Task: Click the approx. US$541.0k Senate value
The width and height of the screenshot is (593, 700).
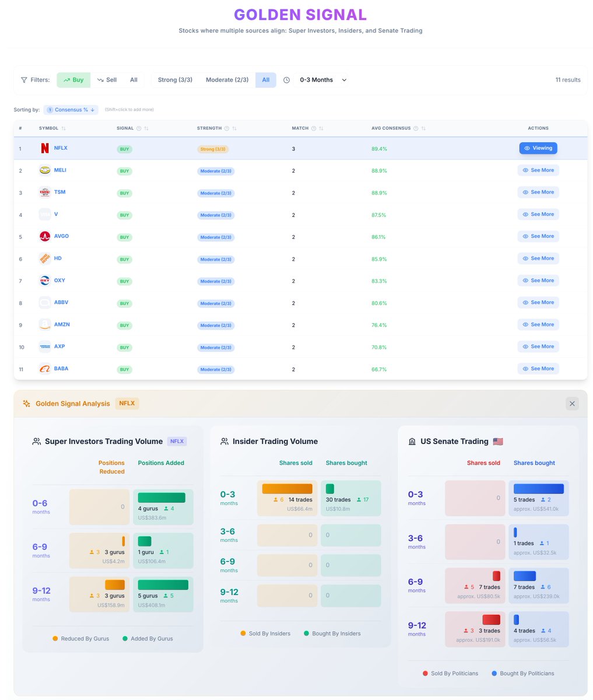Action: (x=536, y=509)
